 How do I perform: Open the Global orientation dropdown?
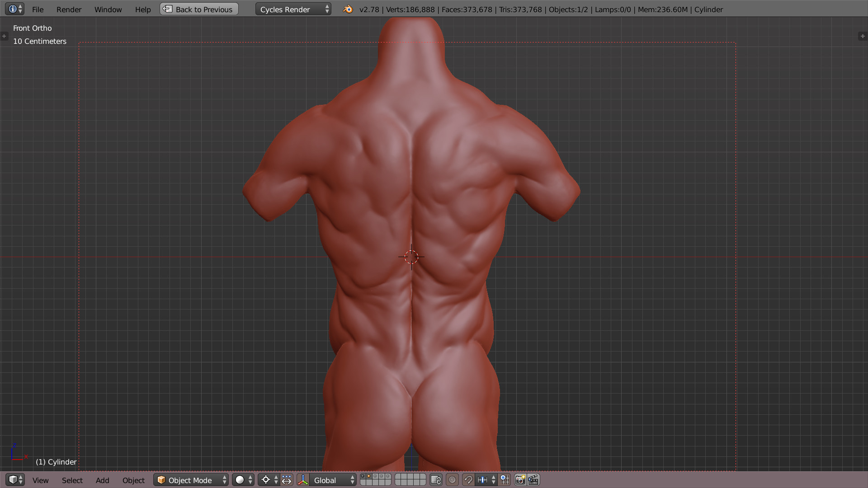pos(333,480)
